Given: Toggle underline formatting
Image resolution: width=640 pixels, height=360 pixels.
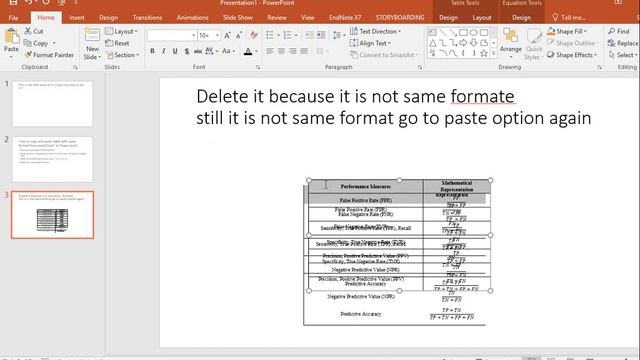Looking at the screenshot, I should 175,51.
